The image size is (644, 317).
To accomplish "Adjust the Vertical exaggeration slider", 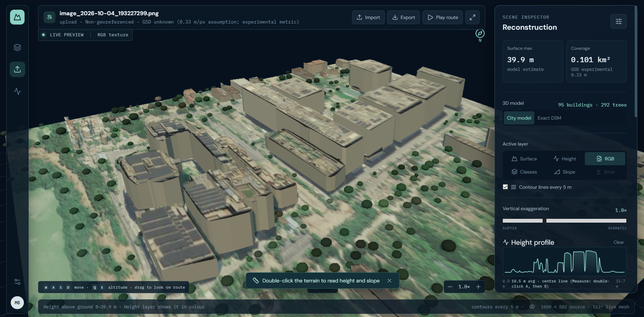I will pyautogui.click(x=564, y=221).
